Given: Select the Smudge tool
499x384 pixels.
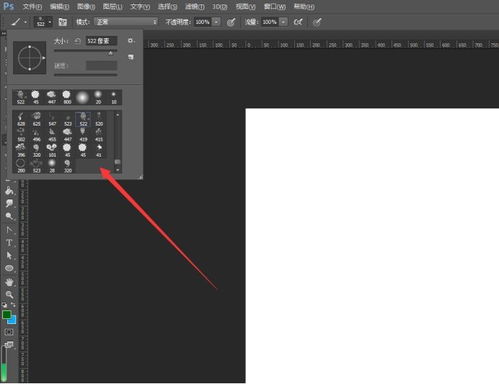Looking at the screenshot, I should click(x=9, y=203).
